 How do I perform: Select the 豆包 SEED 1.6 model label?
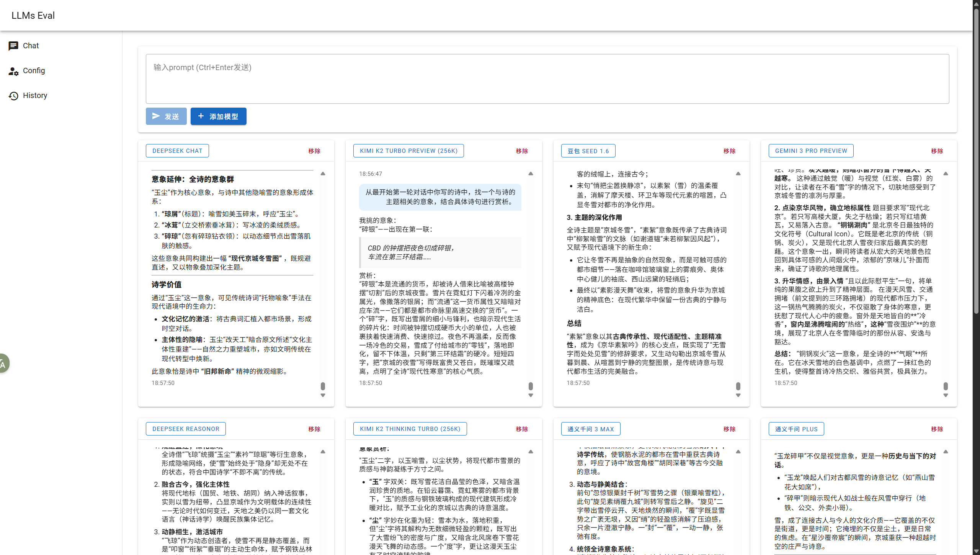tap(588, 151)
